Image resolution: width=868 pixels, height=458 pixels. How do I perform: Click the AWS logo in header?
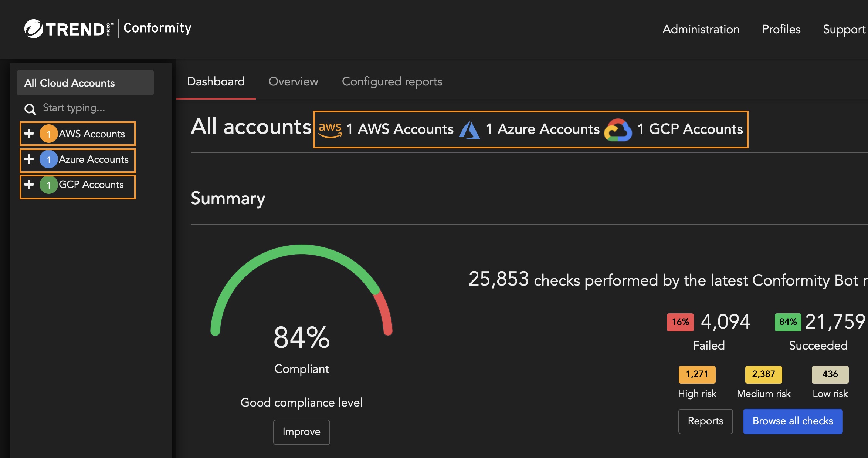point(330,129)
